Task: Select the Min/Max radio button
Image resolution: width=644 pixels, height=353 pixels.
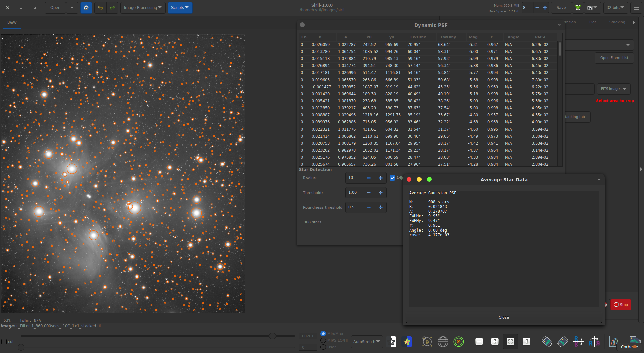Action: (323, 334)
